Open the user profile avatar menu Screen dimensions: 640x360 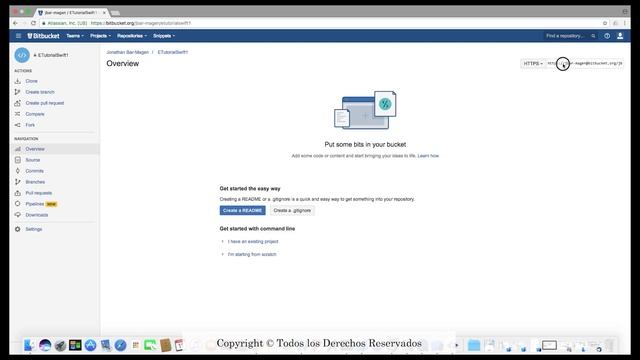(620, 36)
